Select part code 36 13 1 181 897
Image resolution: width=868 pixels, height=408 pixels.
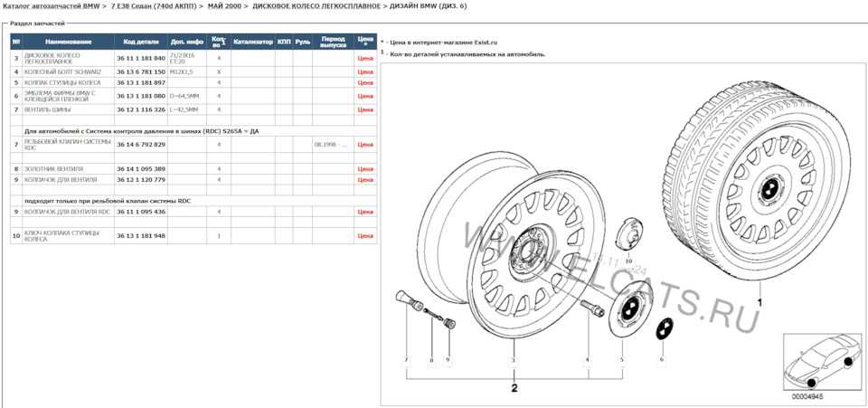click(x=141, y=82)
